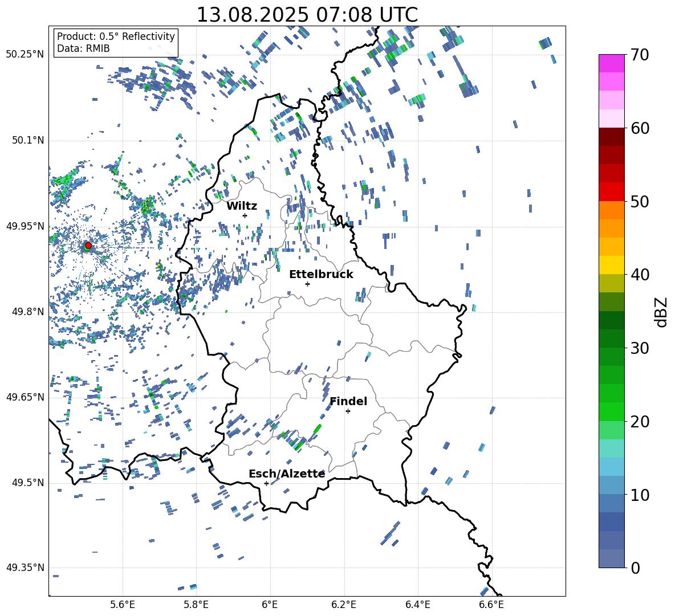Viewport: 675px width, 616px height.
Task: Click the 5.6°E longitude label
Action: [123, 605]
